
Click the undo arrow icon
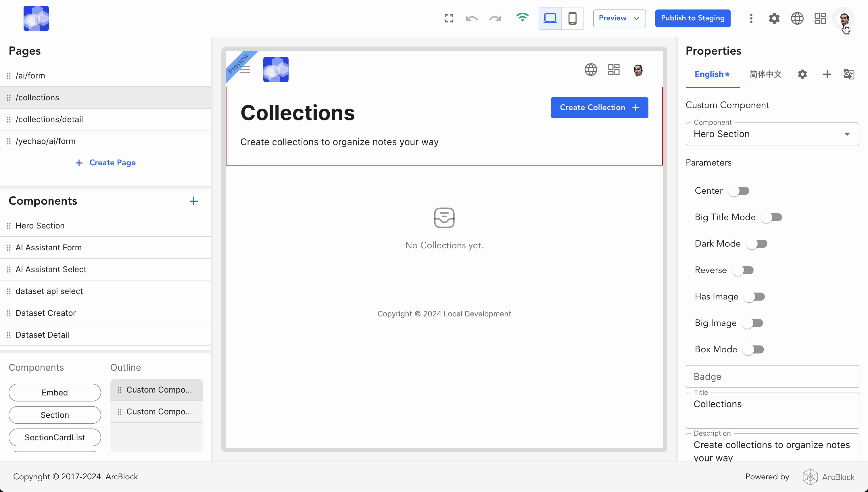[x=472, y=19]
